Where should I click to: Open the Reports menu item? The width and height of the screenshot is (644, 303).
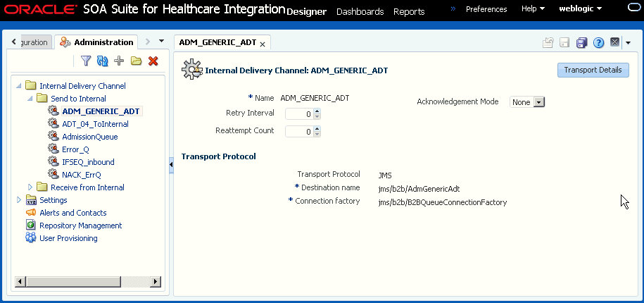(409, 12)
